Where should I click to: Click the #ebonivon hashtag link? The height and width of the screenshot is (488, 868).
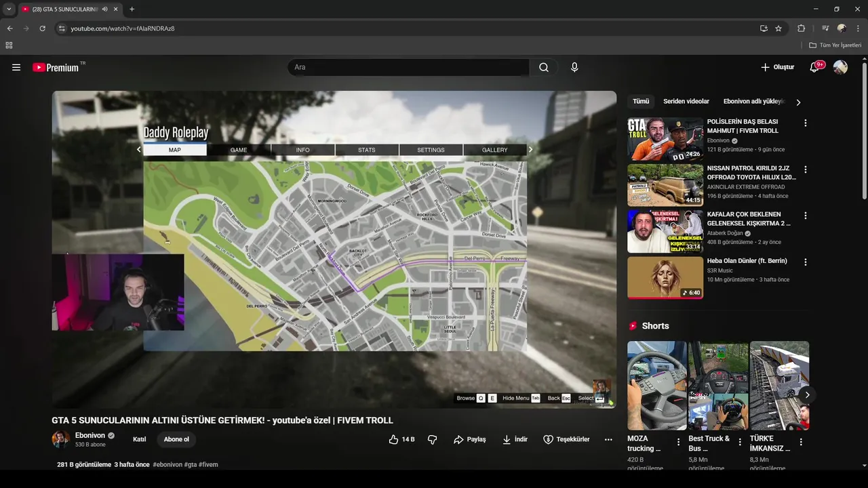click(x=167, y=465)
